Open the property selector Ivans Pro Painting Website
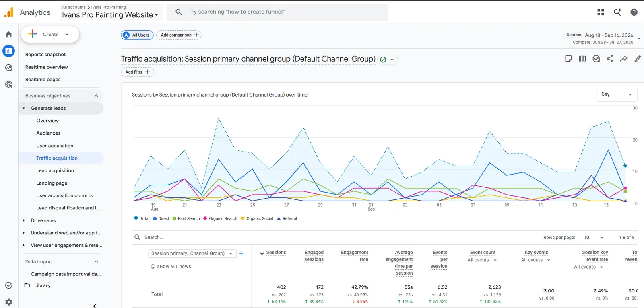644x308 pixels. point(110,15)
